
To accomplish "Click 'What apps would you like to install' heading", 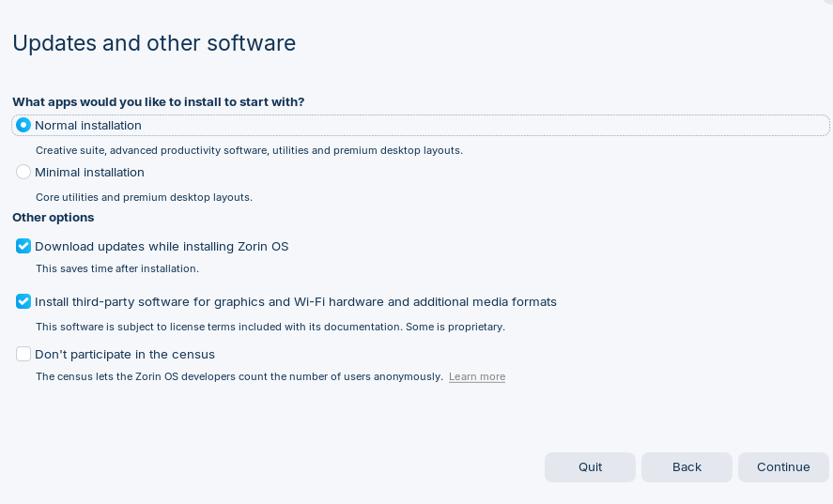I will [159, 102].
